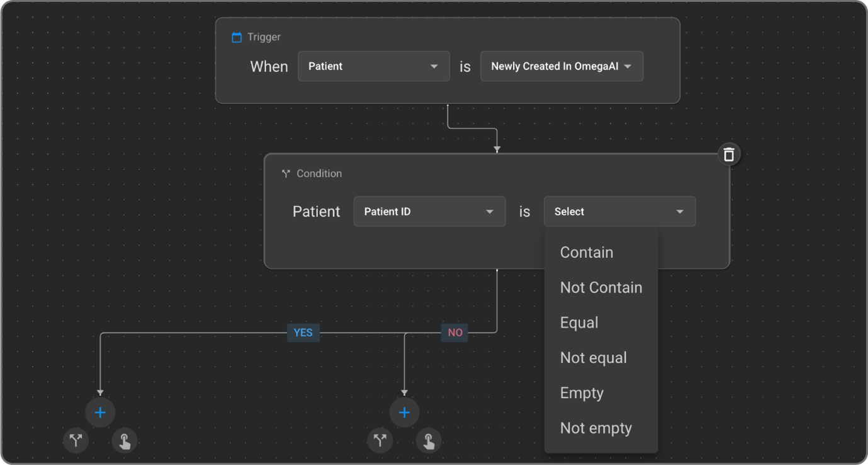Expand the Newly Created In OmegaAI dropdown
Image resolution: width=868 pixels, height=465 pixels.
click(561, 66)
